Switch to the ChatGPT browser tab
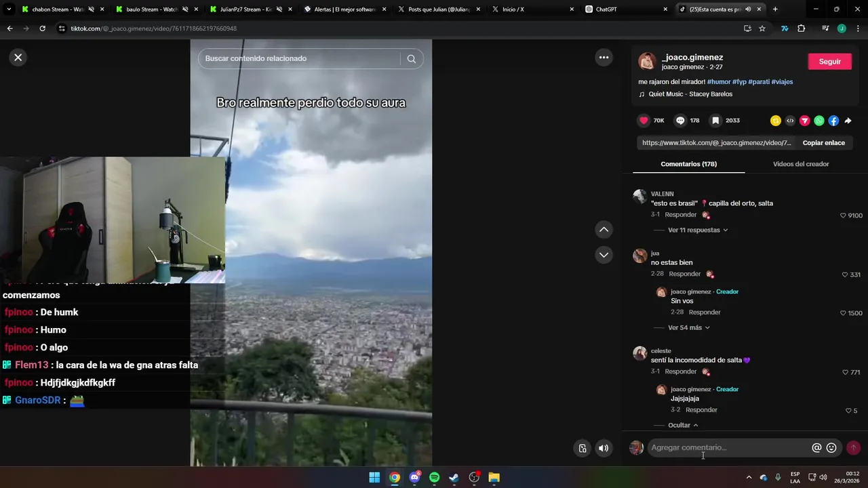The height and width of the screenshot is (488, 868). [625, 9]
